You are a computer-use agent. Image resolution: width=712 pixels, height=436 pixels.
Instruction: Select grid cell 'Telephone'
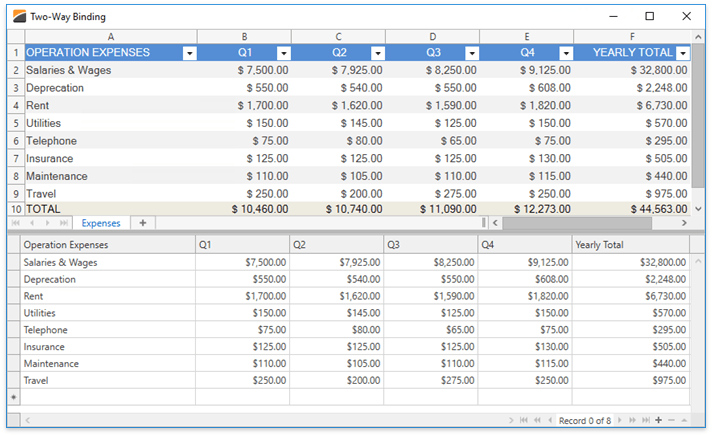pos(108,330)
